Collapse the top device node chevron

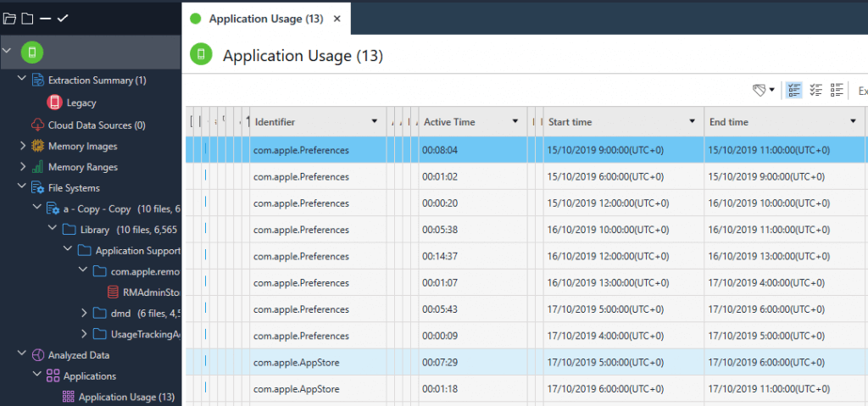tap(7, 50)
